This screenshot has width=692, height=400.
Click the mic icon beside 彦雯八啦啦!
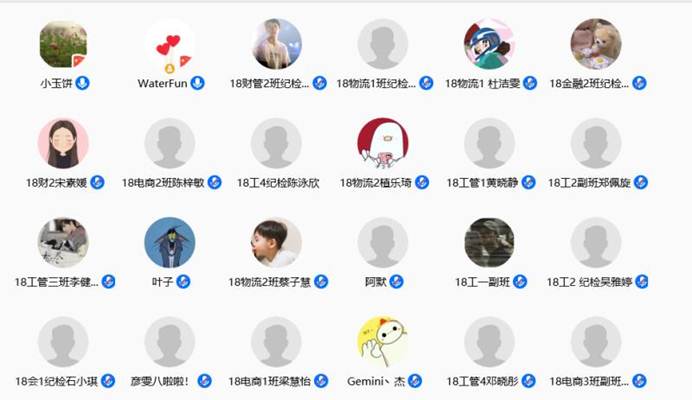tap(204, 381)
